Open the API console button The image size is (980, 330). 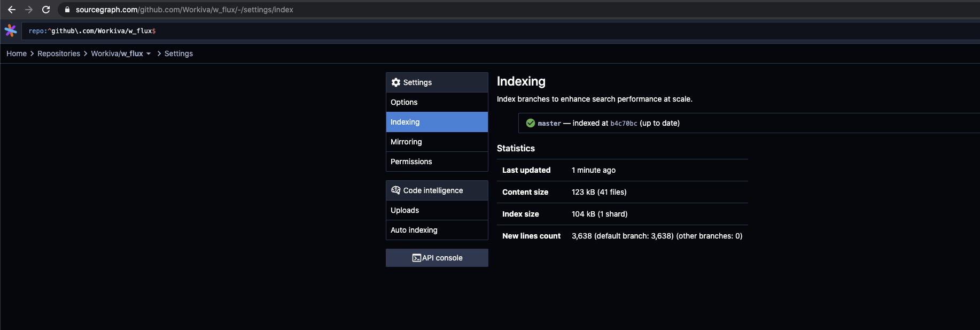[437, 258]
